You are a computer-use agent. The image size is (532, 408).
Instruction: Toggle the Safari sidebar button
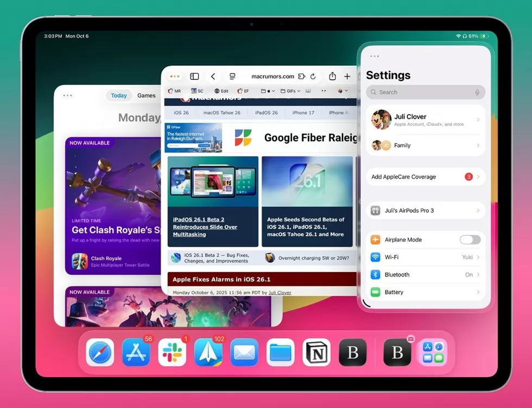(x=194, y=77)
